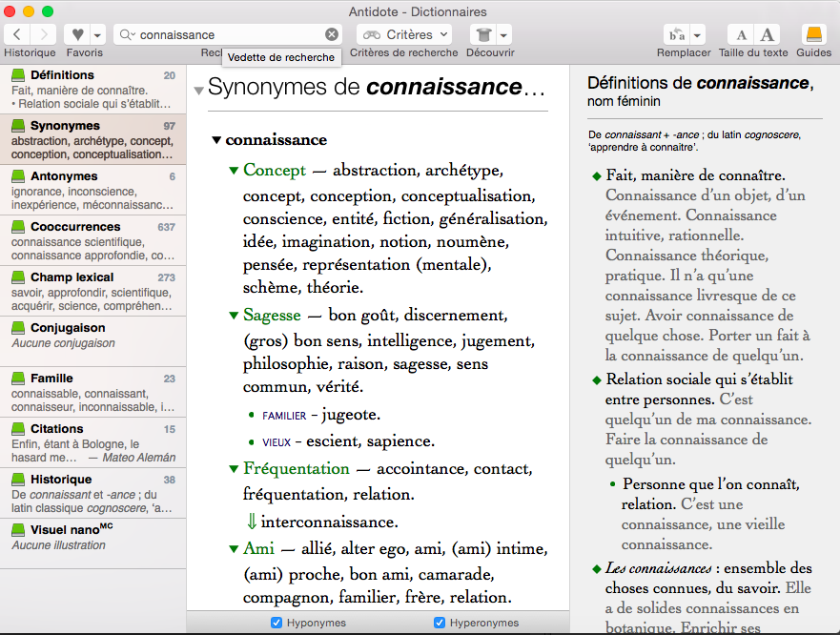Click the green book icon beside Antonymes

tap(18, 175)
